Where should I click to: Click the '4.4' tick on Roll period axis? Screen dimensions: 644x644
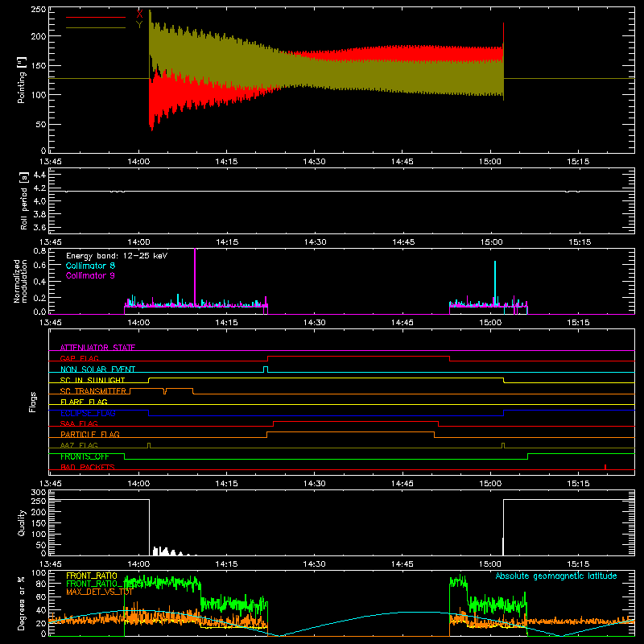coord(39,175)
